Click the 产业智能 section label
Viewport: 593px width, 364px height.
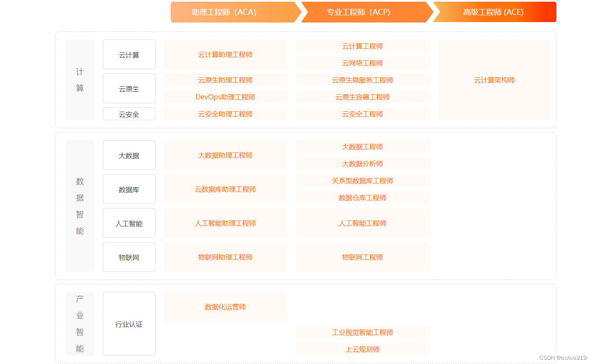click(x=80, y=324)
